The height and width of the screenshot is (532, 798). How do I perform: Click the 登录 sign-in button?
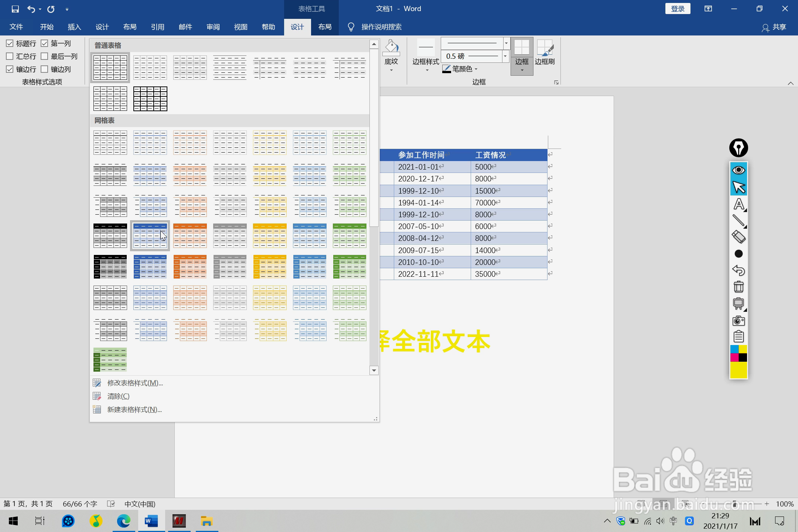678,9
